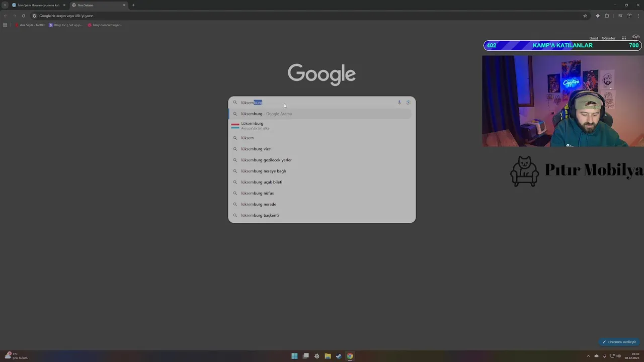Select the 'lüksemburg - Google Arama' suggestion
Image resolution: width=644 pixels, height=362 pixels.
[x=320, y=114]
